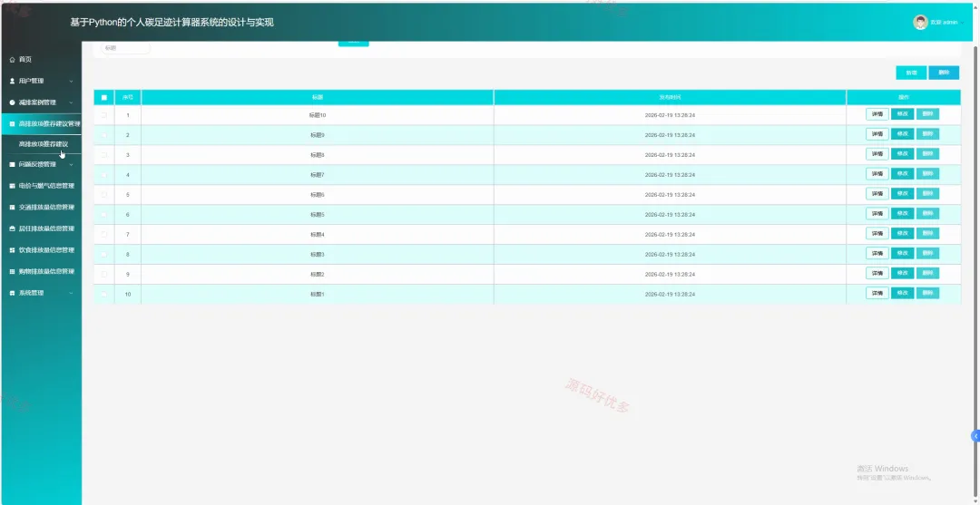980x505 pixels.
Task: Click the 序号 column header
Action: (x=128, y=97)
